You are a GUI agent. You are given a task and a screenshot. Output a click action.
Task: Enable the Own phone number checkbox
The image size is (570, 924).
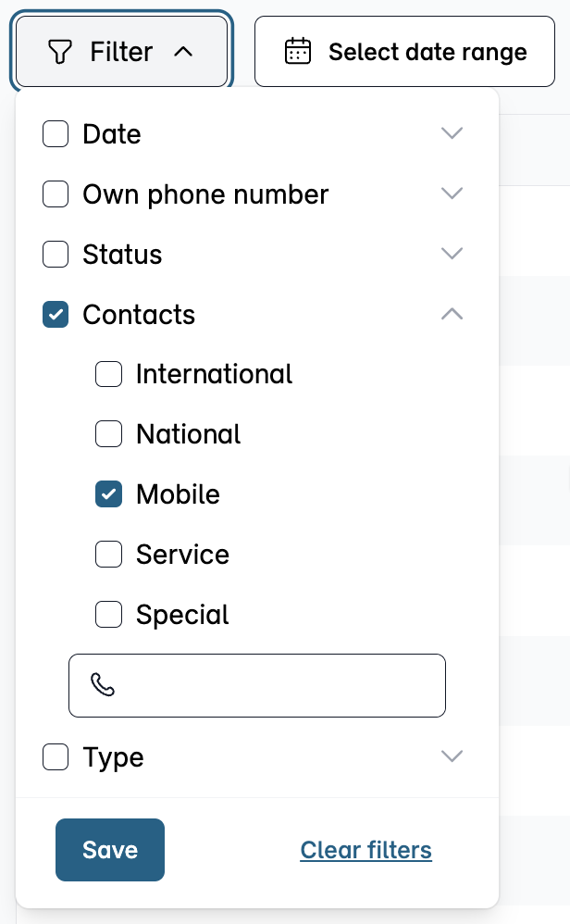(x=56, y=194)
